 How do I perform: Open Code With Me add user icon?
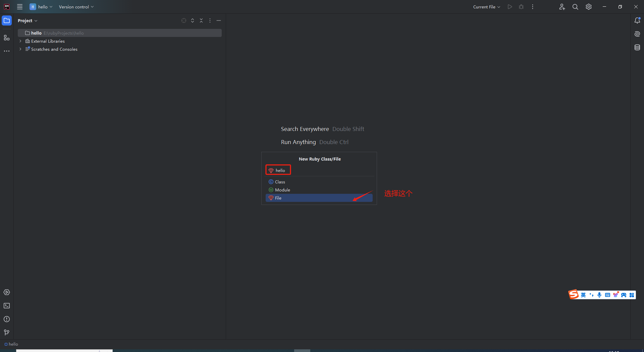point(562,7)
